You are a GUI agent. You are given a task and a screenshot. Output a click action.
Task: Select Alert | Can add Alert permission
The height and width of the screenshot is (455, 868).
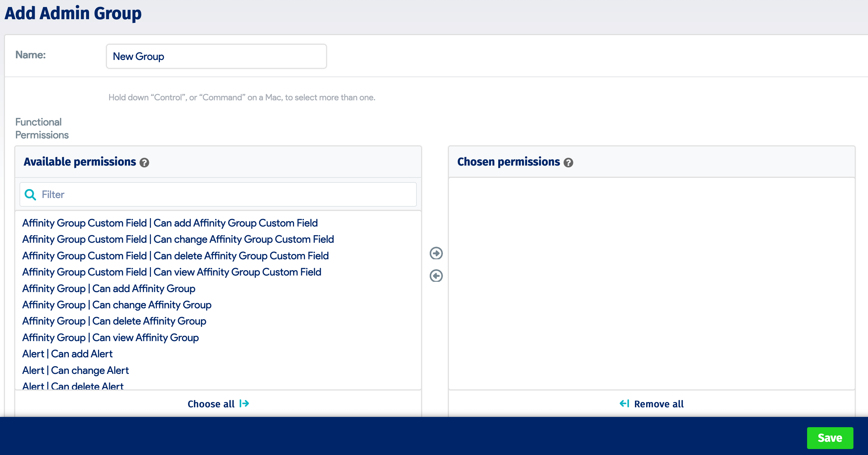(x=68, y=354)
